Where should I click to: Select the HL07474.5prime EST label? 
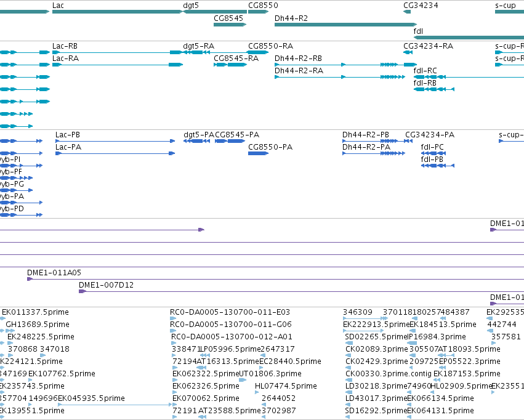286,386
